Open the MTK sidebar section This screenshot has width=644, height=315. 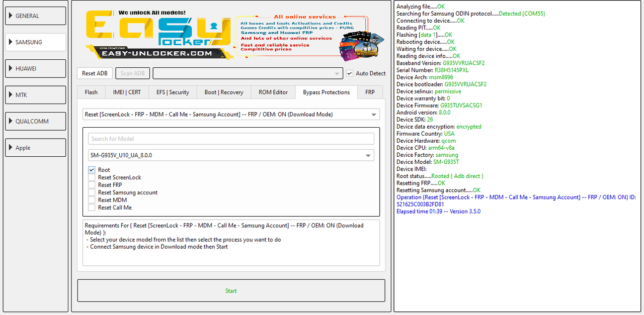pos(35,95)
